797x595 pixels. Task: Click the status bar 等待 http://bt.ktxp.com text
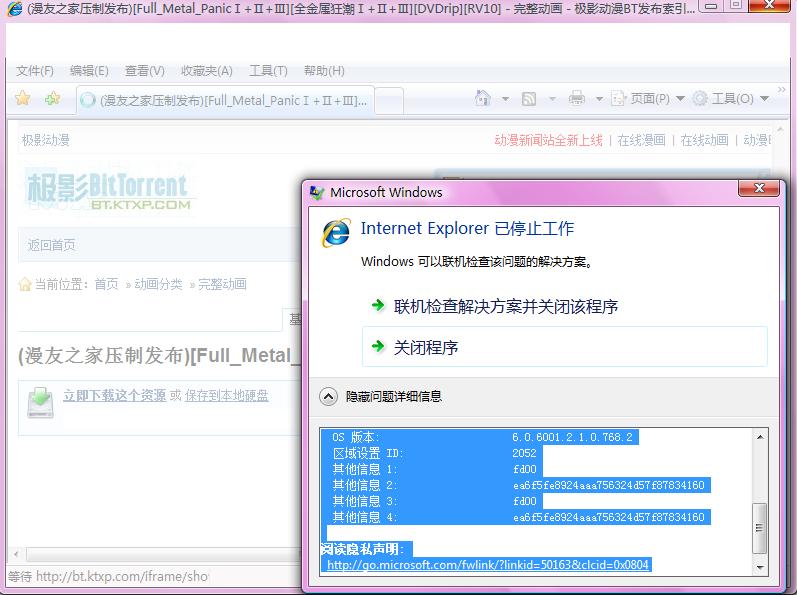click(108, 576)
